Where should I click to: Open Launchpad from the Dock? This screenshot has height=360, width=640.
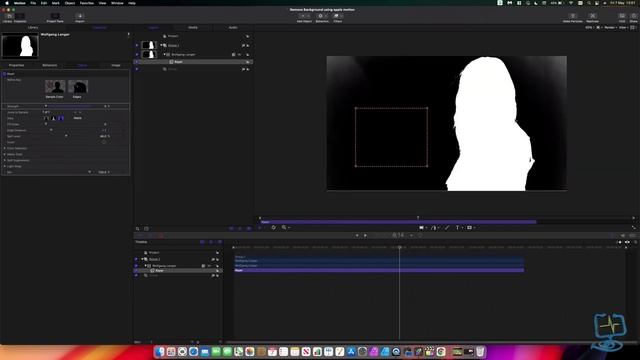[171, 352]
